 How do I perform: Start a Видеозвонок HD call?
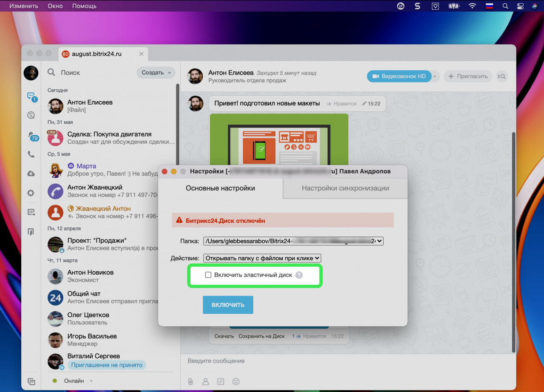pyautogui.click(x=399, y=77)
